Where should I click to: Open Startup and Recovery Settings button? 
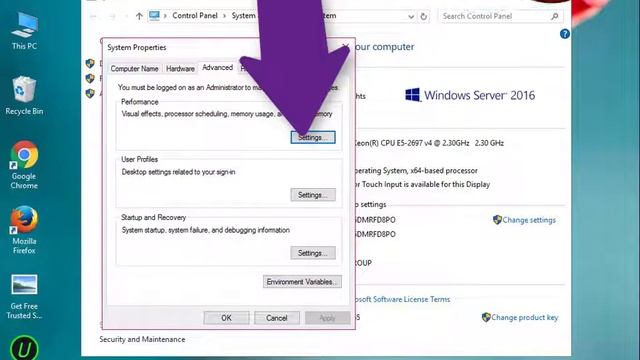coord(313,253)
